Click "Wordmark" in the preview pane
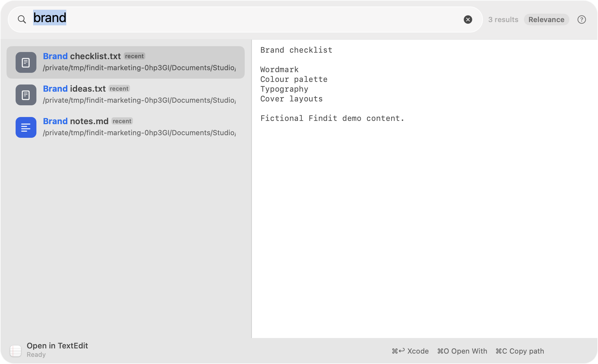 tap(279, 70)
